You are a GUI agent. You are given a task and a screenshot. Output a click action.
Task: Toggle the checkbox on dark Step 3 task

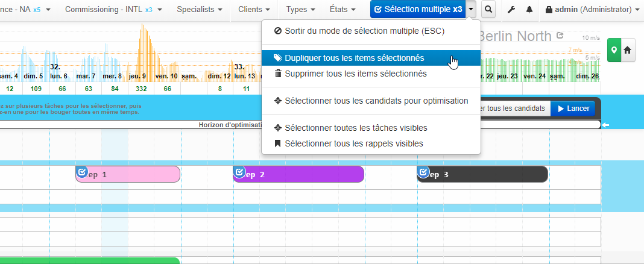[x=423, y=172]
